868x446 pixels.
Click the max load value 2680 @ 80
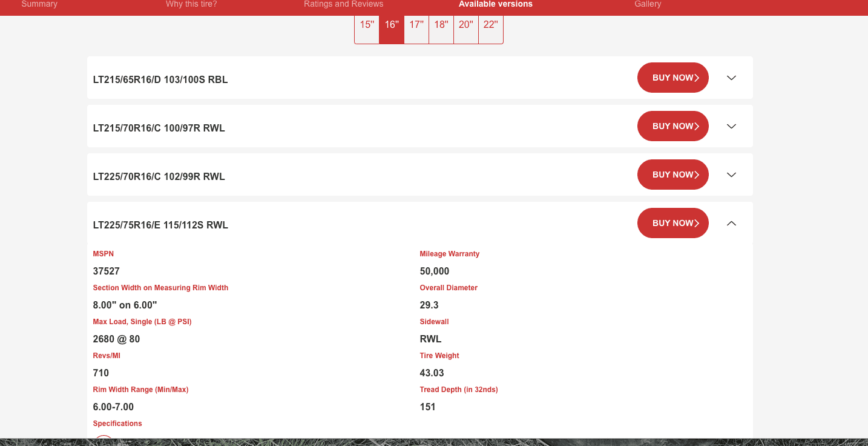(x=116, y=339)
